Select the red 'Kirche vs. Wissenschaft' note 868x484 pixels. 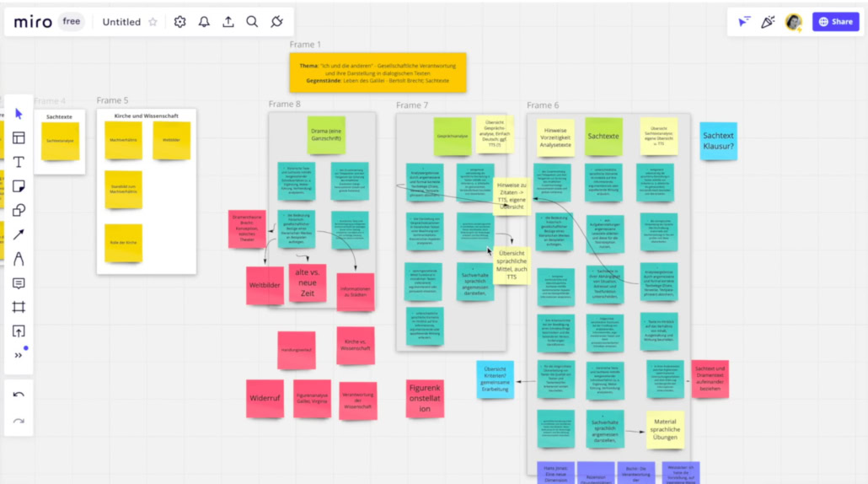(356, 346)
